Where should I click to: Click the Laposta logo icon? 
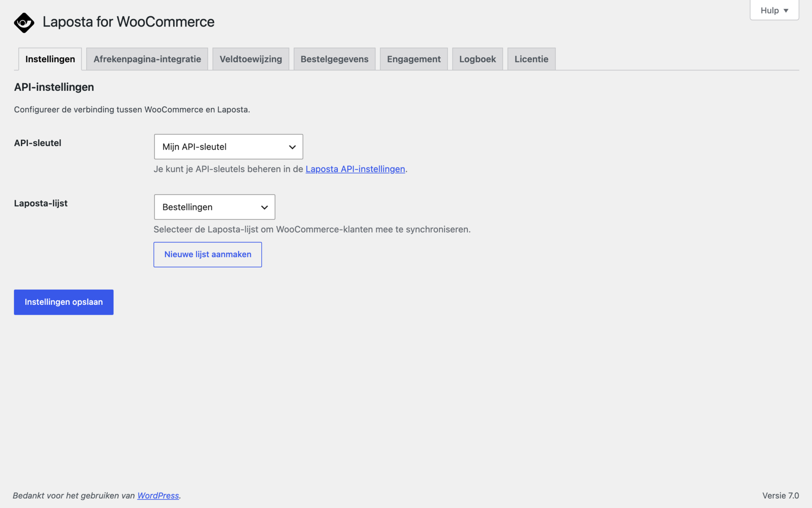[24, 23]
